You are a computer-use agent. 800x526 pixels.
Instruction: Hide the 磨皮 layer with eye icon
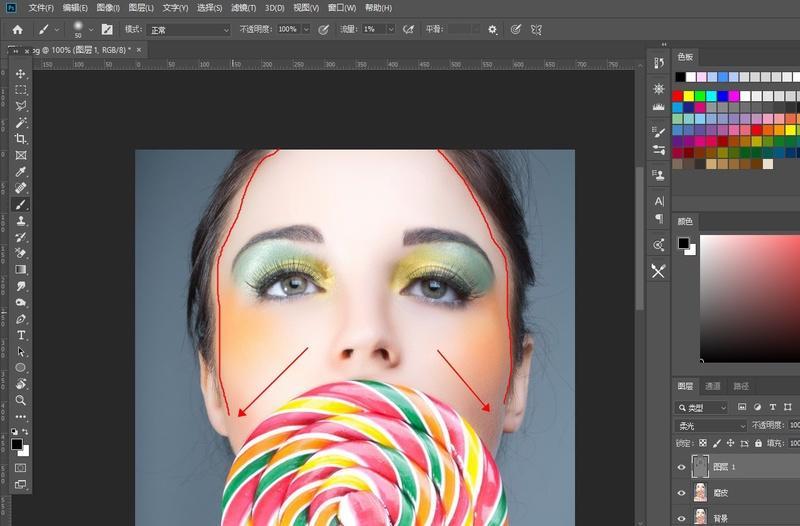click(681, 493)
